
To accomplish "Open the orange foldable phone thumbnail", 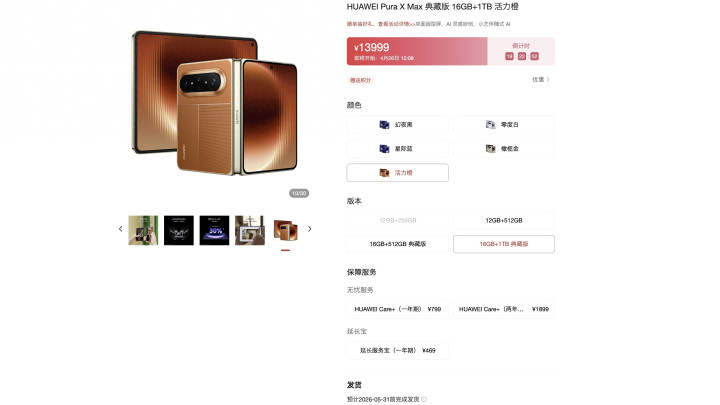I will click(x=286, y=230).
